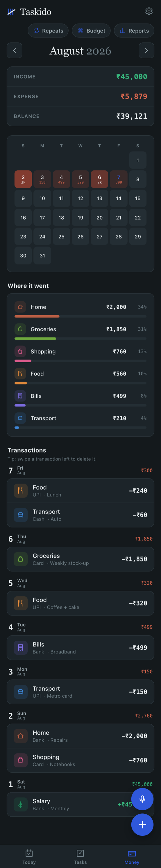The image size is (161, 868).
Task: Click the Groceries basket icon in breakdown
Action: click(20, 329)
